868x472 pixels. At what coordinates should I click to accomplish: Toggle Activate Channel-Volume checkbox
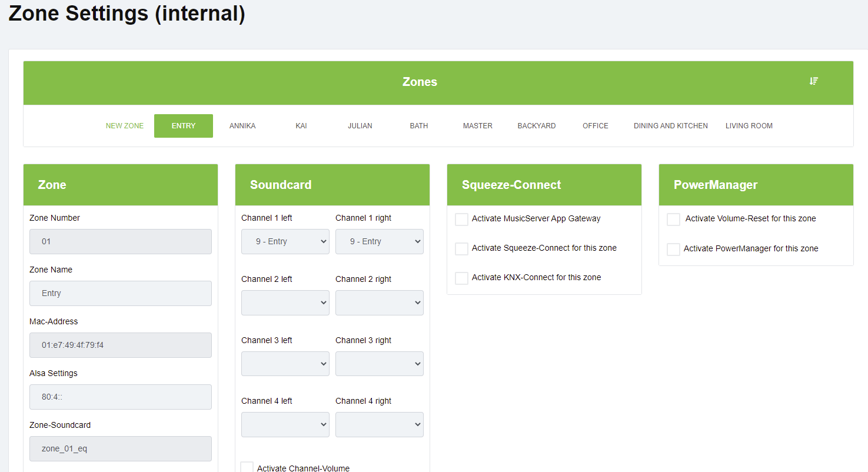coord(247,468)
